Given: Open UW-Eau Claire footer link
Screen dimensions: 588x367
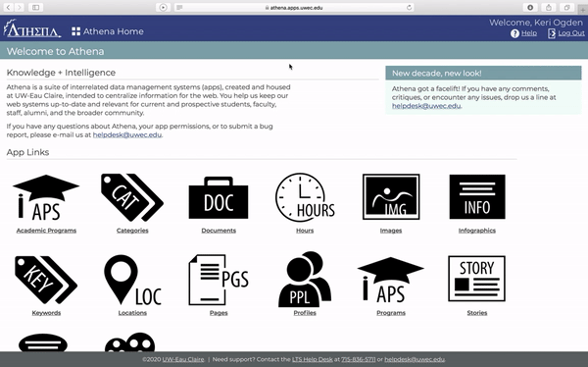Looking at the screenshot, I should tap(183, 359).
